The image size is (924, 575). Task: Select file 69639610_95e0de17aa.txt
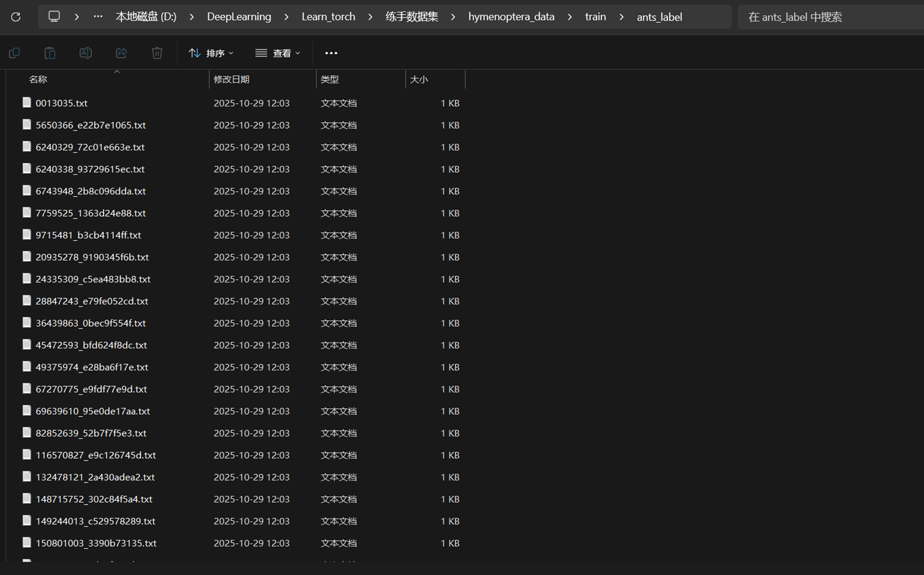click(93, 411)
